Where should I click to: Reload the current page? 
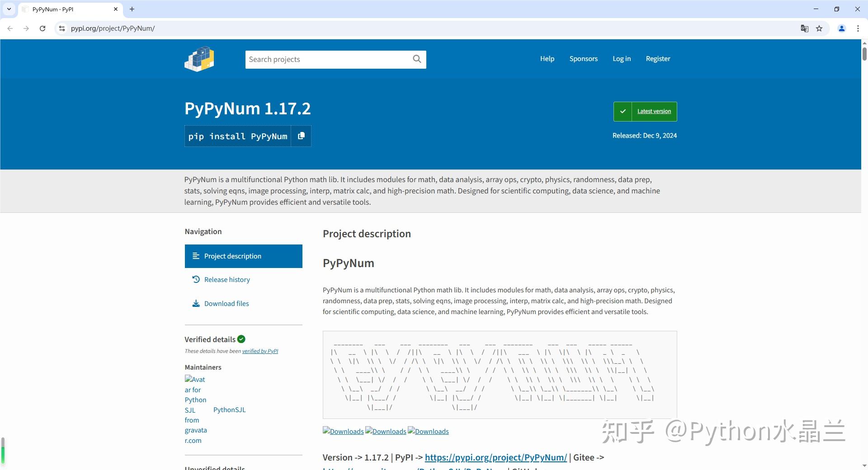pos(42,28)
